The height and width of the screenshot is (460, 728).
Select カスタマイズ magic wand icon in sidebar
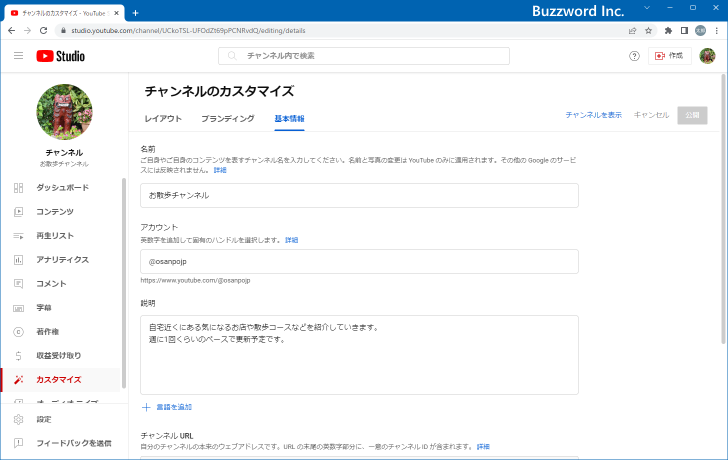(19, 380)
